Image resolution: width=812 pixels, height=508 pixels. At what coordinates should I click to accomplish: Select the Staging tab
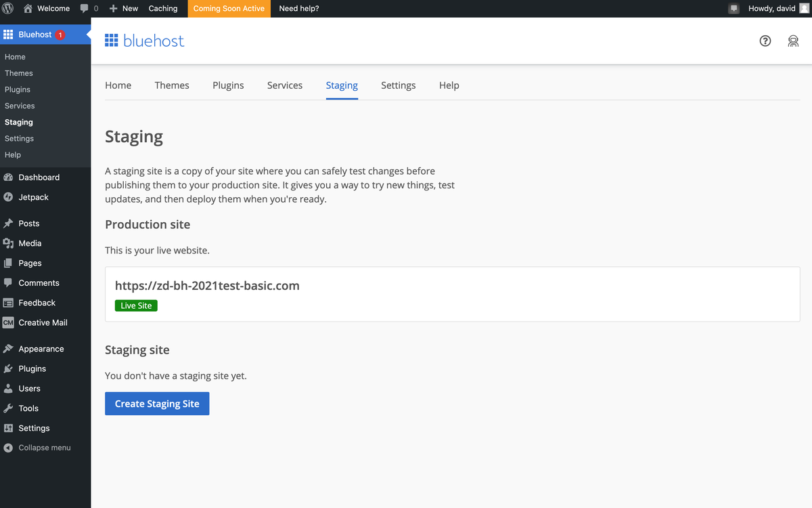click(342, 85)
